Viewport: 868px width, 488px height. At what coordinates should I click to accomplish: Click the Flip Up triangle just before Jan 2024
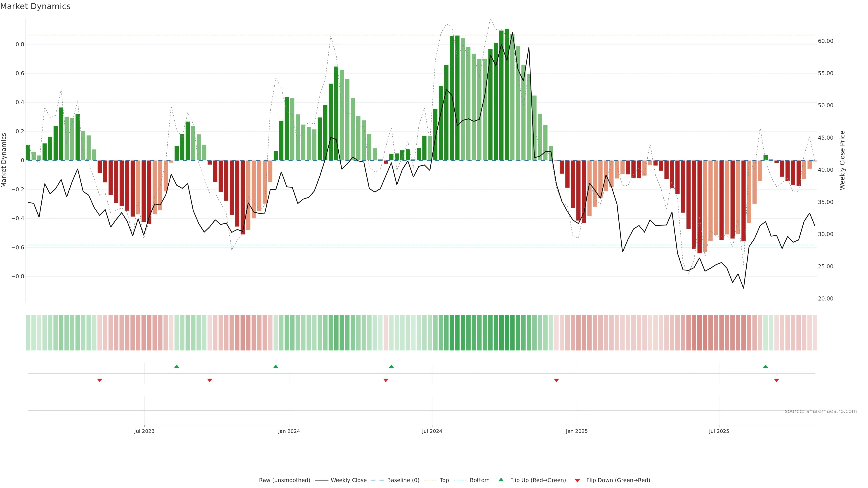tap(276, 366)
